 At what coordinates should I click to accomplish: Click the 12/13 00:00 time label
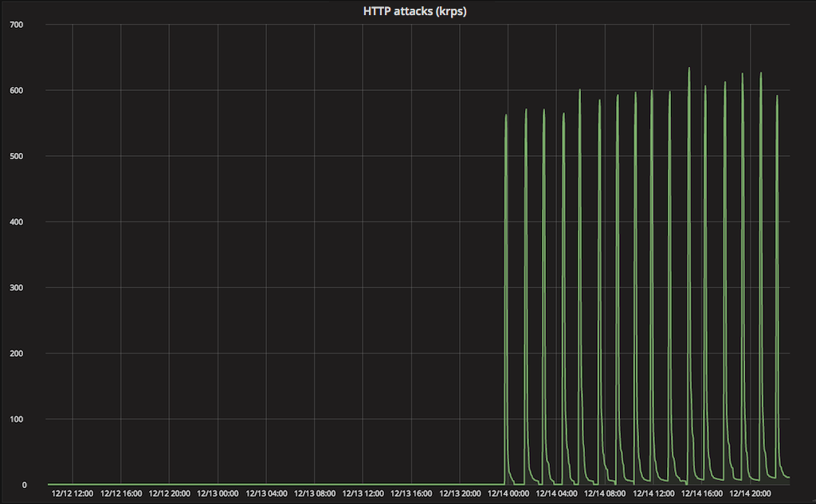pos(218,494)
